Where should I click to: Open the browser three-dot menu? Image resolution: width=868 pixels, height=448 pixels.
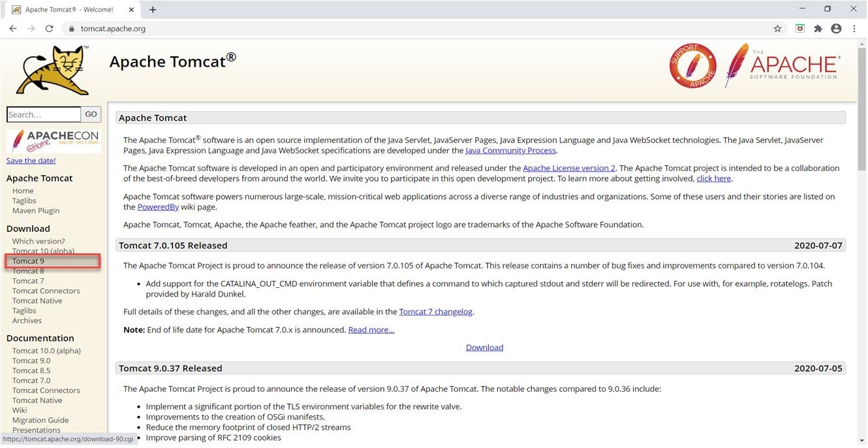[x=854, y=28]
